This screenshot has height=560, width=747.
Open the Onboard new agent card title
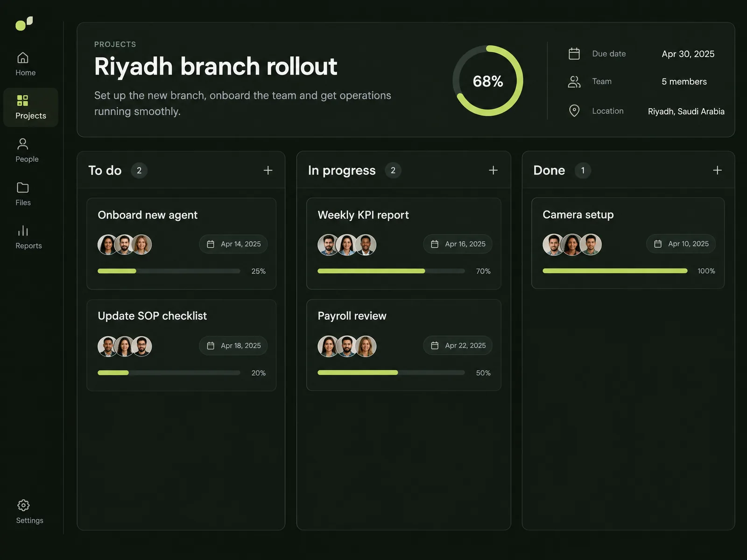pyautogui.click(x=148, y=215)
